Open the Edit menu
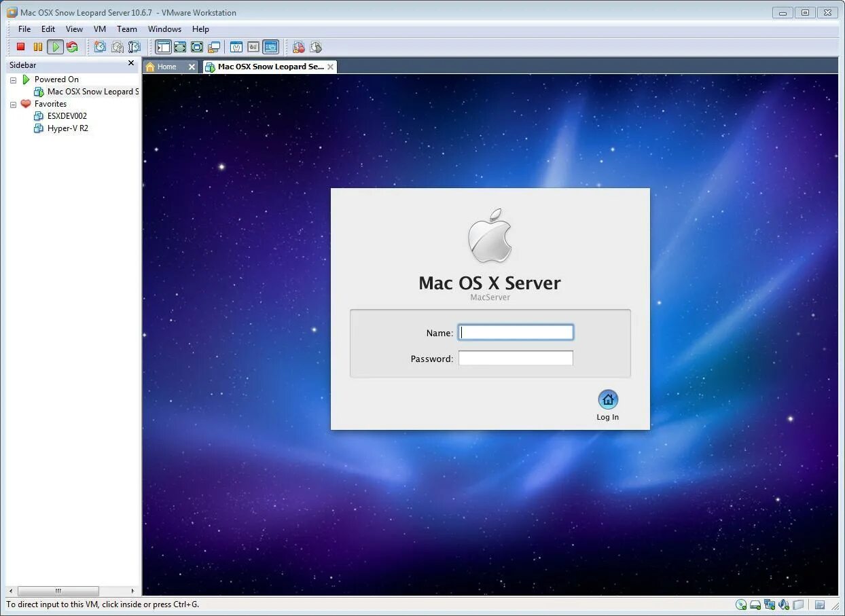The height and width of the screenshot is (616, 845). coord(48,29)
